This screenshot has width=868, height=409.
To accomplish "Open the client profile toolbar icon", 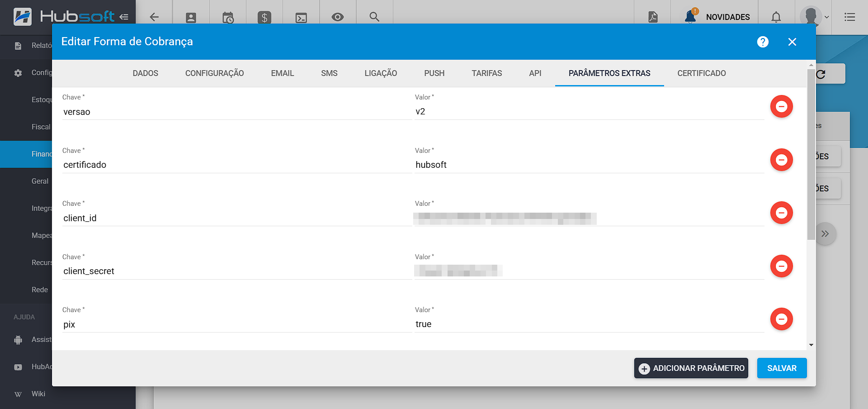I will point(191,18).
